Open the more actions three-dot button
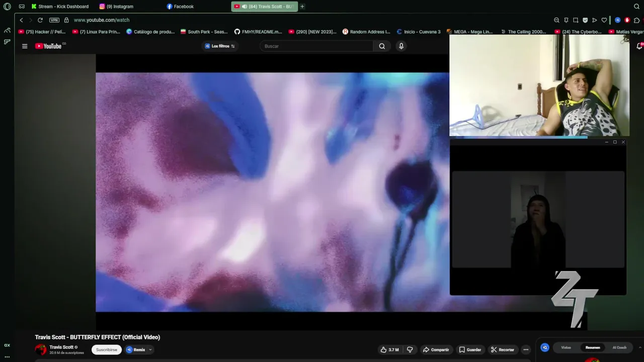The width and height of the screenshot is (644, 362). (x=526, y=350)
